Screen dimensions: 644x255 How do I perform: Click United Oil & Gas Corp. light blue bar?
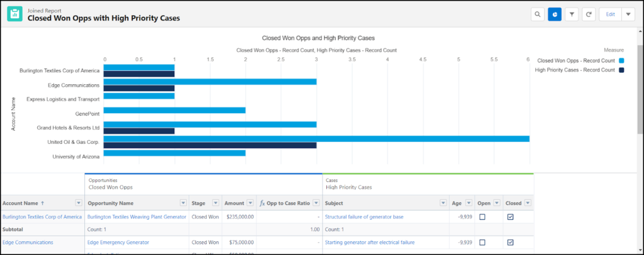pos(316,139)
